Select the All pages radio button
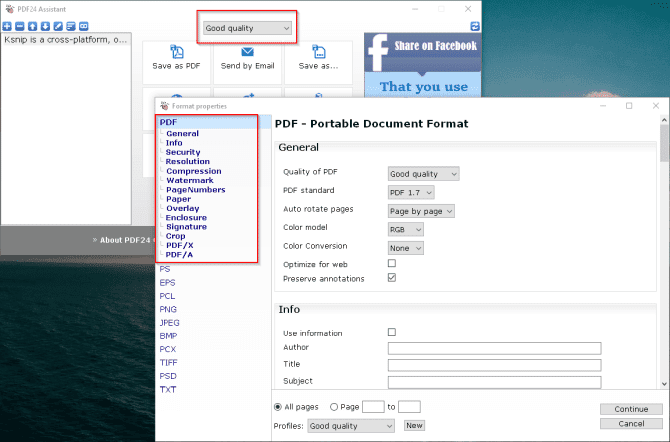Screen dimensions: 670x442 (x=278, y=407)
